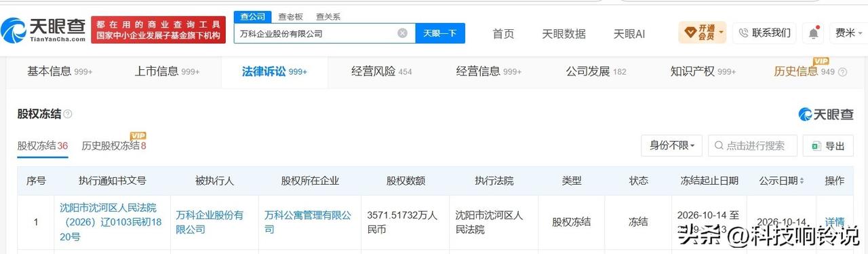Image resolution: width=868 pixels, height=254 pixels.
Task: Clear the search box with X icon
Action: 403,33
